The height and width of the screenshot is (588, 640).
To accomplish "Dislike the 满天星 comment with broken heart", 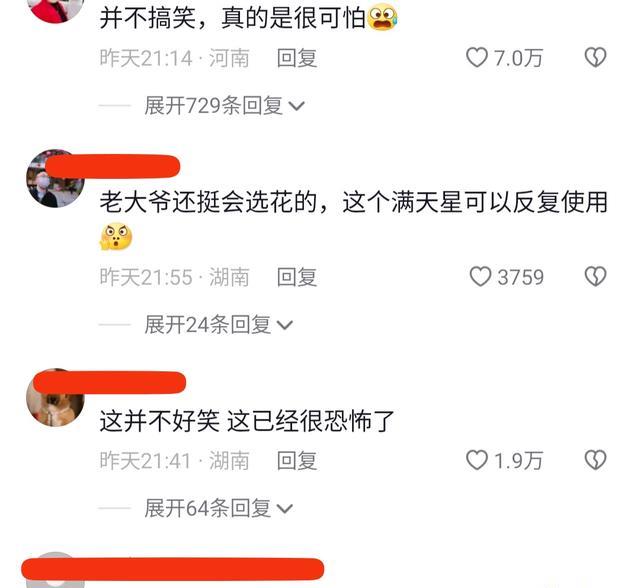I will [x=596, y=277].
